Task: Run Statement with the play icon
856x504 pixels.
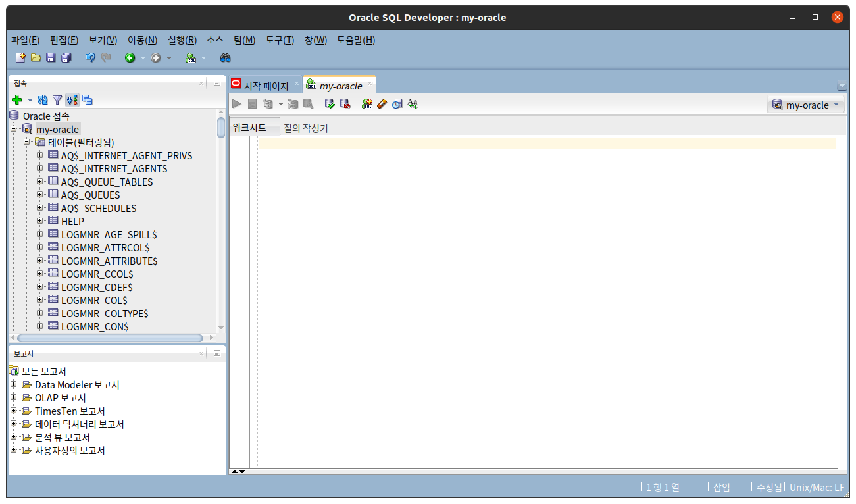Action: (x=237, y=104)
